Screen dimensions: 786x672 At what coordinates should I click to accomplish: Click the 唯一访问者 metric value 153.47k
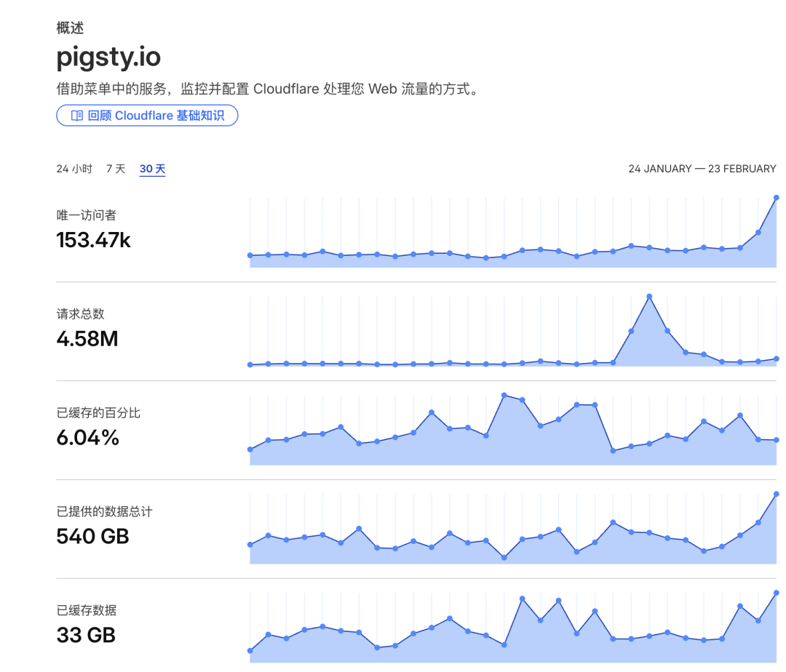point(94,240)
